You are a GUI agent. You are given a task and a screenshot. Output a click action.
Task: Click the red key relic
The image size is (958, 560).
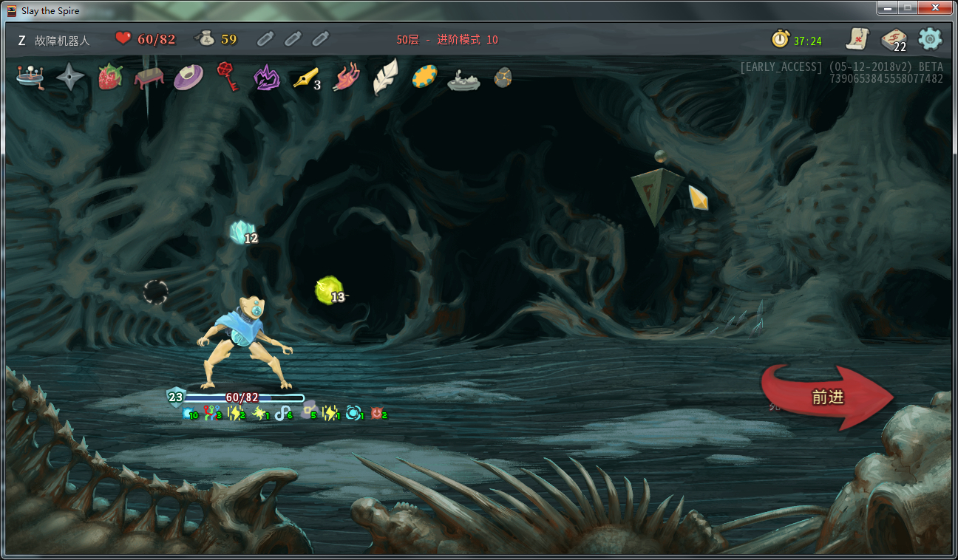(x=227, y=77)
